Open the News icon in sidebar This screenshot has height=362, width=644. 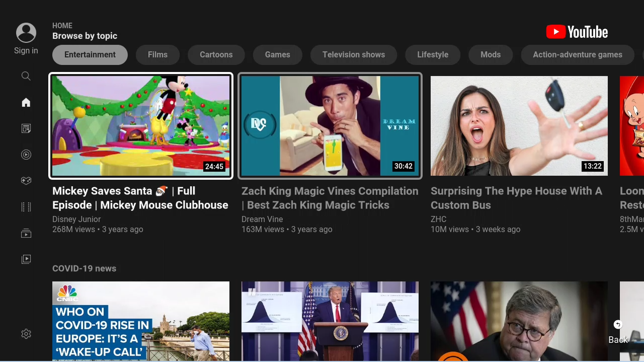[x=26, y=129]
